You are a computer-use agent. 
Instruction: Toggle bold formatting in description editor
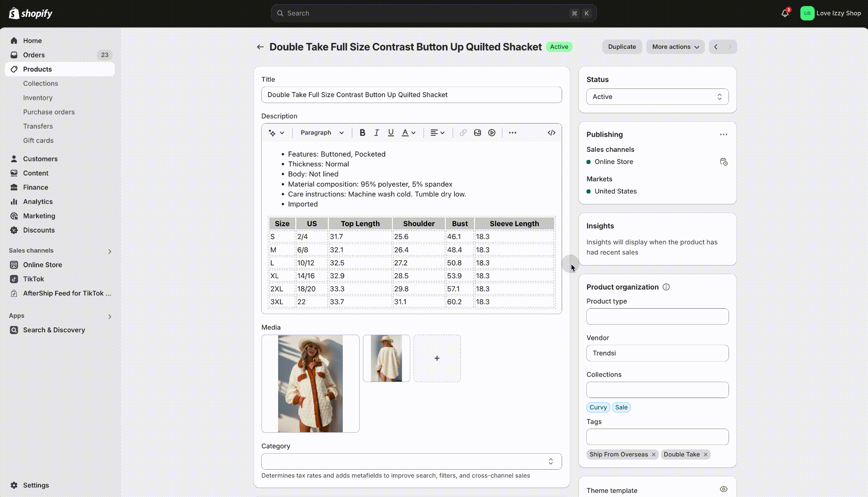pos(362,133)
